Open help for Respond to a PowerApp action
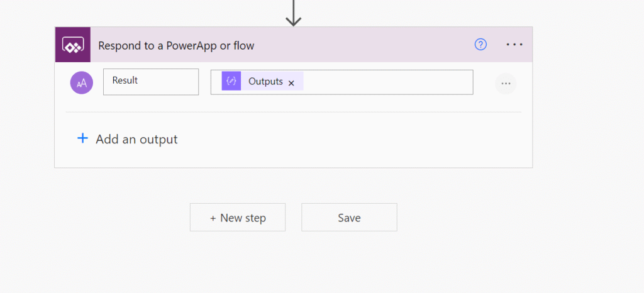 tap(480, 44)
